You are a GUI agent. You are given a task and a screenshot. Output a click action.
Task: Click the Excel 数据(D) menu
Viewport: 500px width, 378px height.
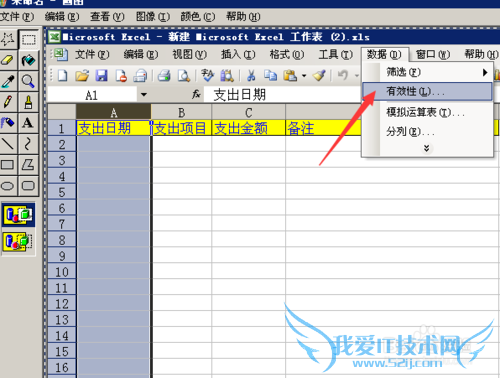click(384, 54)
